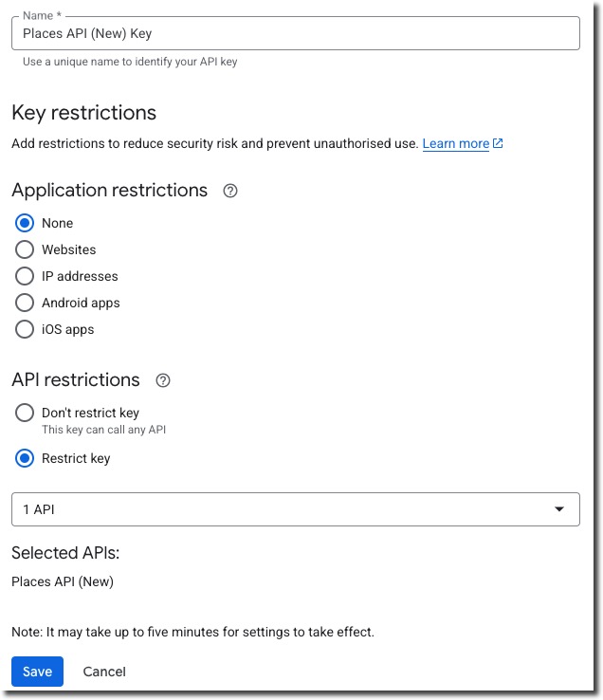This screenshot has height=700, width=603.
Task: Click the Restrict key label text
Action: point(76,458)
